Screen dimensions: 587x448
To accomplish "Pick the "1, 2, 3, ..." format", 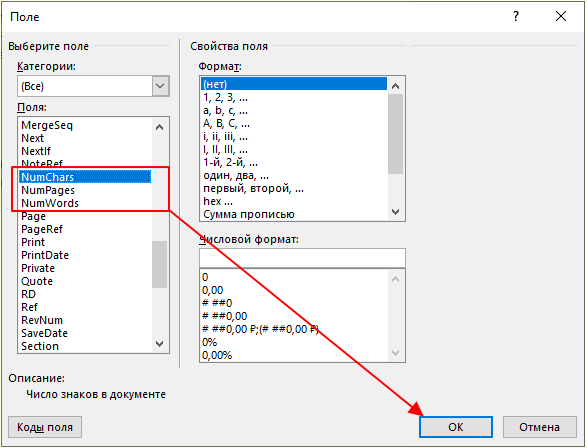I will (225, 98).
